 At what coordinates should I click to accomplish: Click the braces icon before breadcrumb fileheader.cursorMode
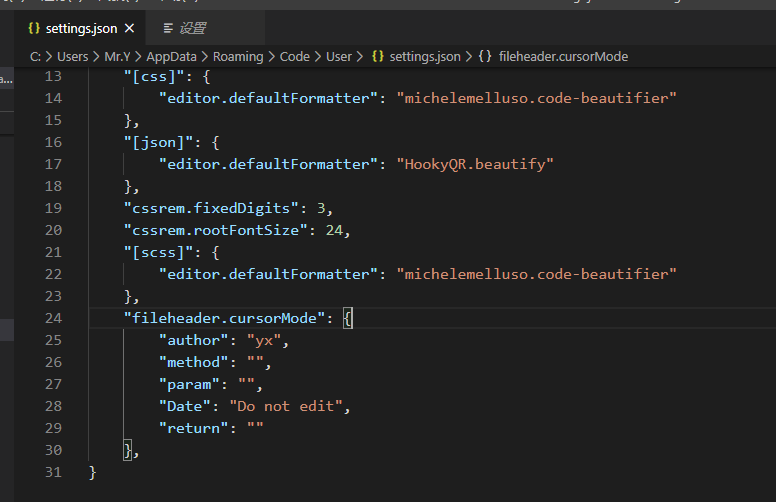click(x=485, y=56)
